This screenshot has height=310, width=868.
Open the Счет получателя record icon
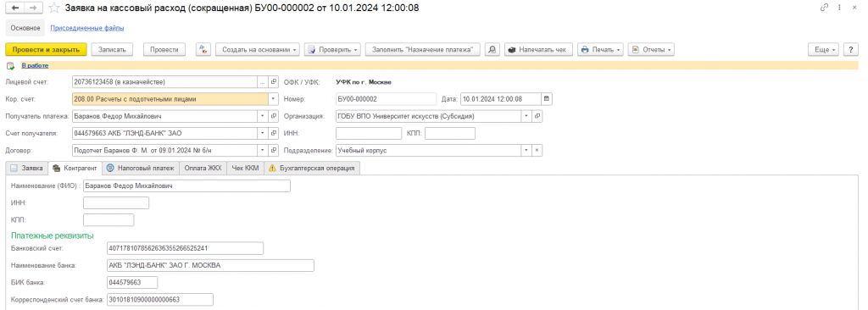click(274, 134)
